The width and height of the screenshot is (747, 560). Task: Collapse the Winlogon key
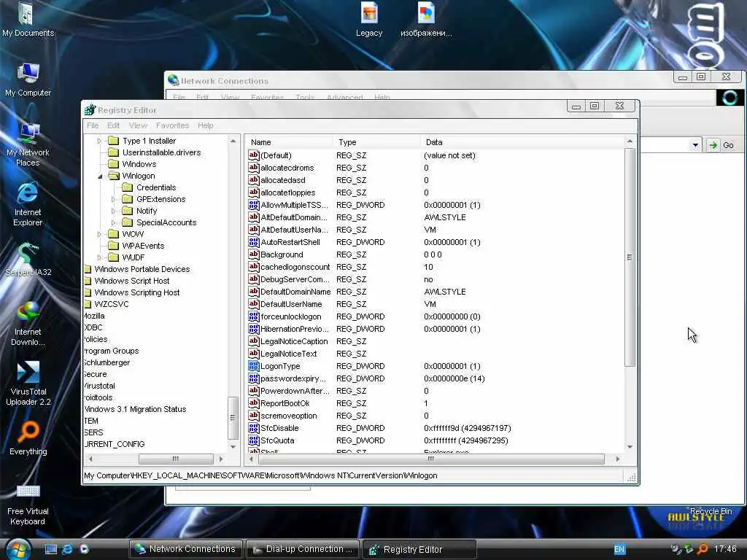[x=99, y=176]
